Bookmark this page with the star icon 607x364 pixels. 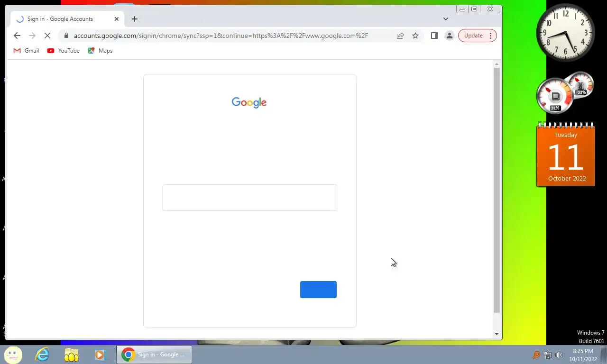[415, 36]
